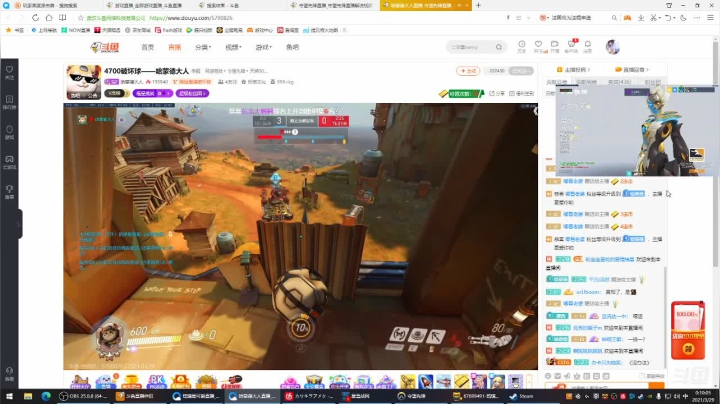Open a new browser tab with plus

[x=478, y=6]
